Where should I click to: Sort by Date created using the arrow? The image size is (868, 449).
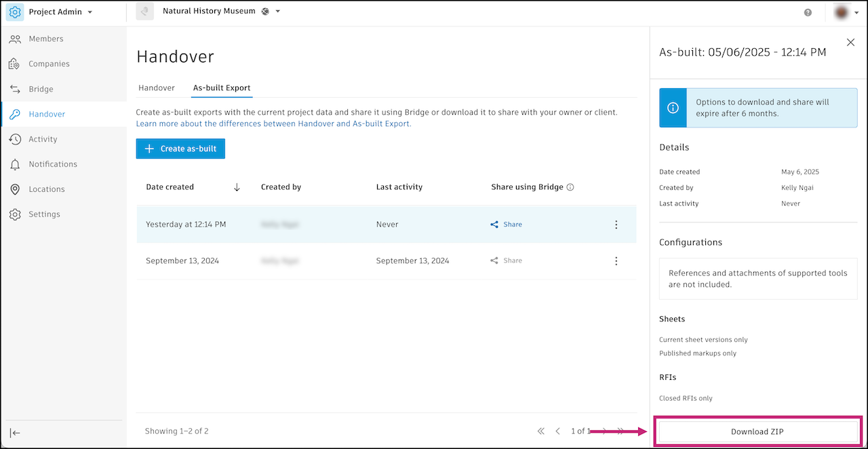coord(237,187)
